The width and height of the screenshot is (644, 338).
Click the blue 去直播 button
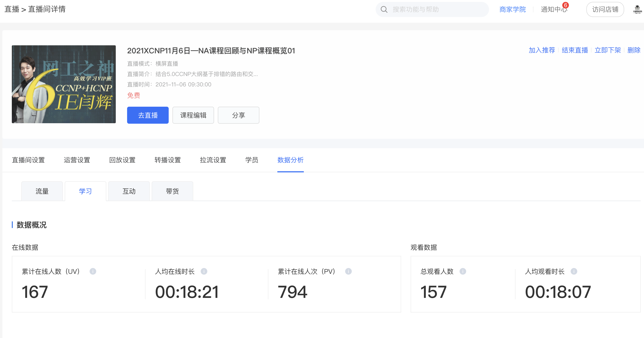(x=148, y=115)
